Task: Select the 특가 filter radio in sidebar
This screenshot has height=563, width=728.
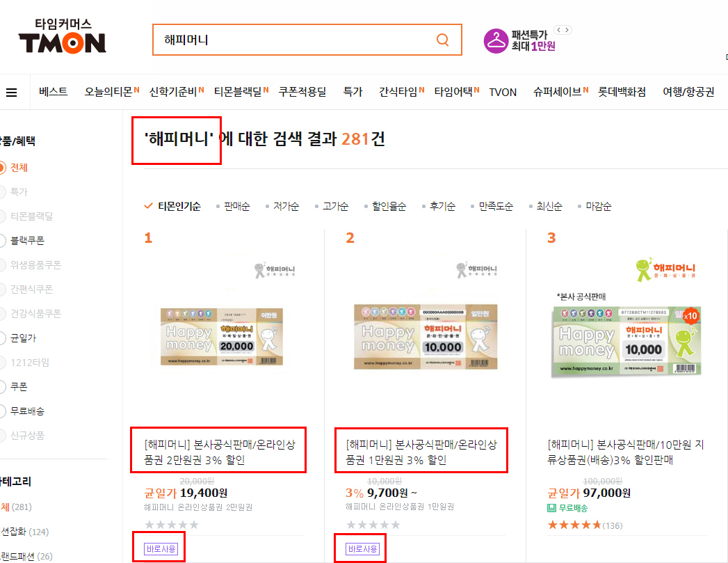Action: coord(2,192)
